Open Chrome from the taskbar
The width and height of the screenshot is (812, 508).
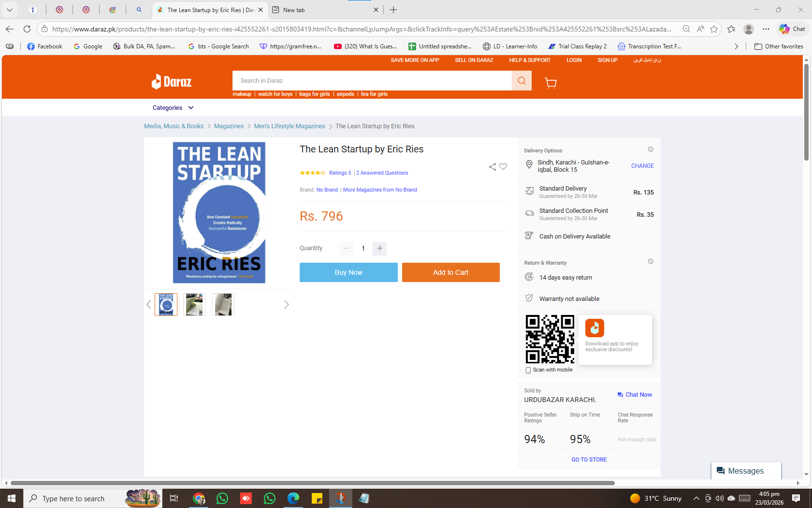(x=199, y=498)
